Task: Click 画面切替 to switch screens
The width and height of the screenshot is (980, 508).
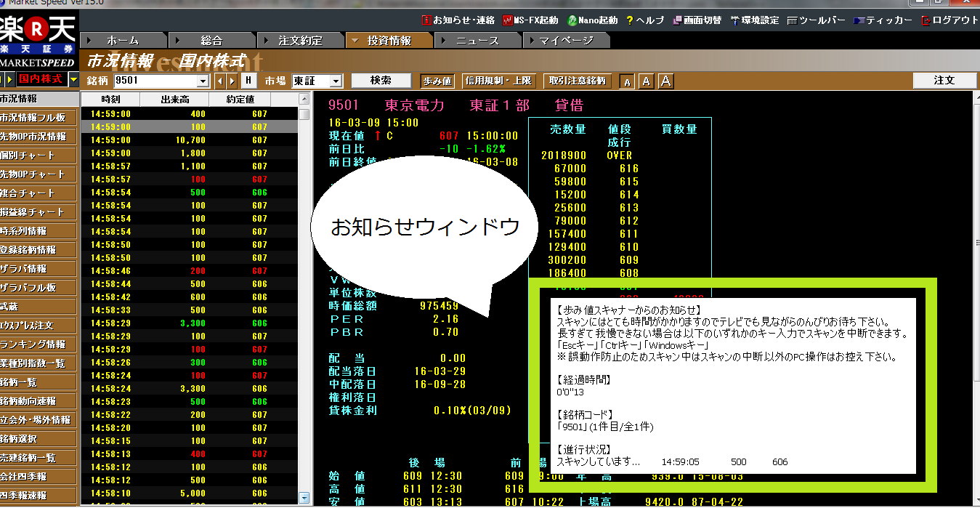Action: [697, 20]
